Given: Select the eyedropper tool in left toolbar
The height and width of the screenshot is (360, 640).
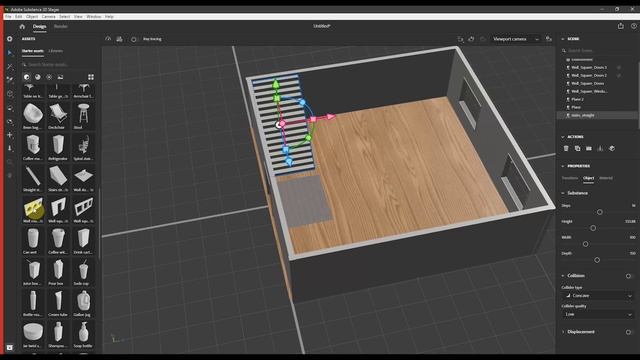Looking at the screenshot, I should 10,80.
